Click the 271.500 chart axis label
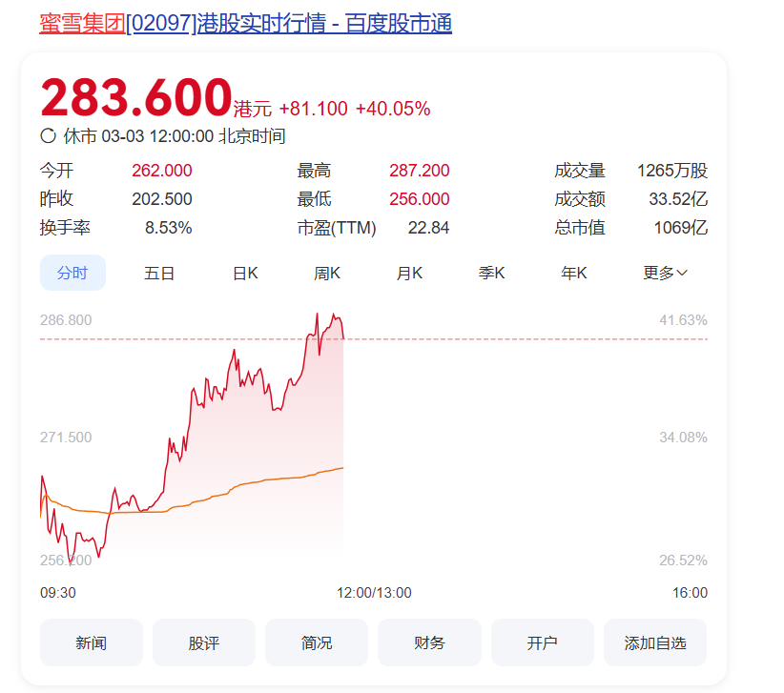The height and width of the screenshot is (693, 784). click(66, 438)
